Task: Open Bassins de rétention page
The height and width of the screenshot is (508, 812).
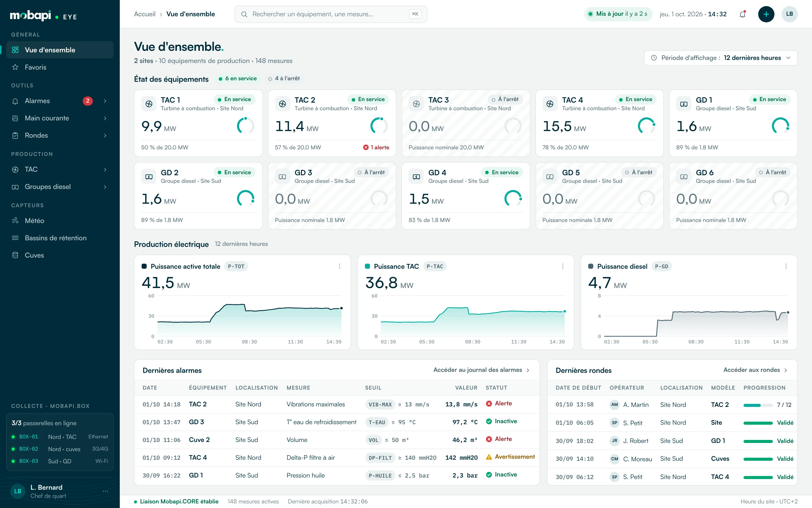Action: [60, 238]
